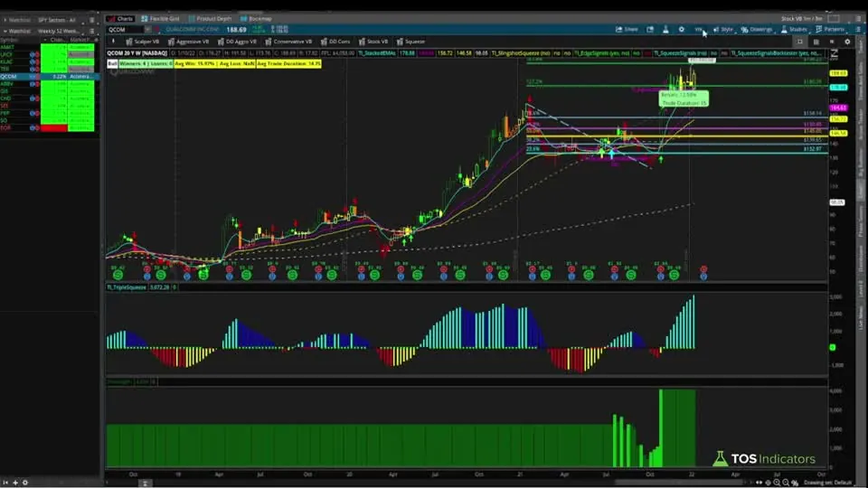The image size is (868, 488).
Task: Click the single chart layout square icon
Action: [800, 42]
